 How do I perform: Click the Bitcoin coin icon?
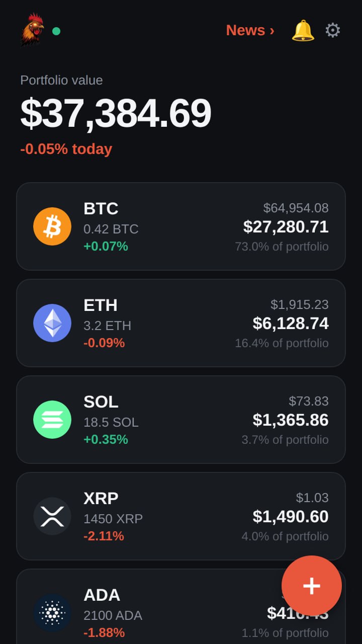pyautogui.click(x=52, y=226)
